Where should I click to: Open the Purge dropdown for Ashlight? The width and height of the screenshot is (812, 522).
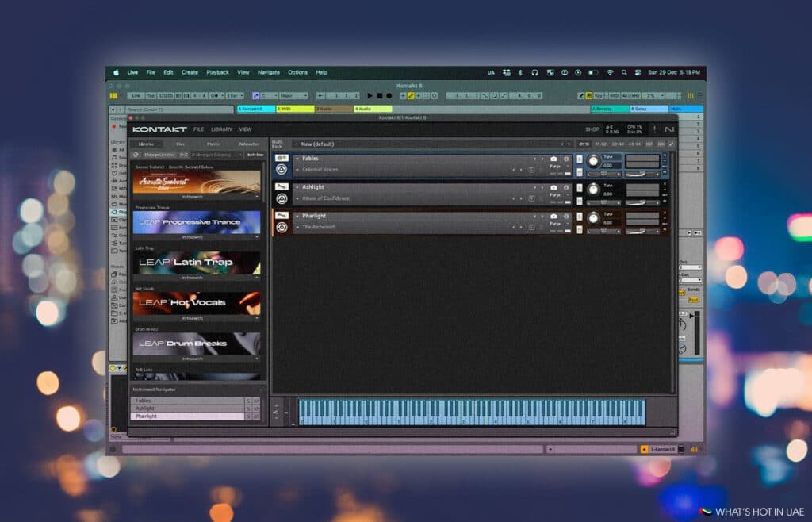coord(568,195)
